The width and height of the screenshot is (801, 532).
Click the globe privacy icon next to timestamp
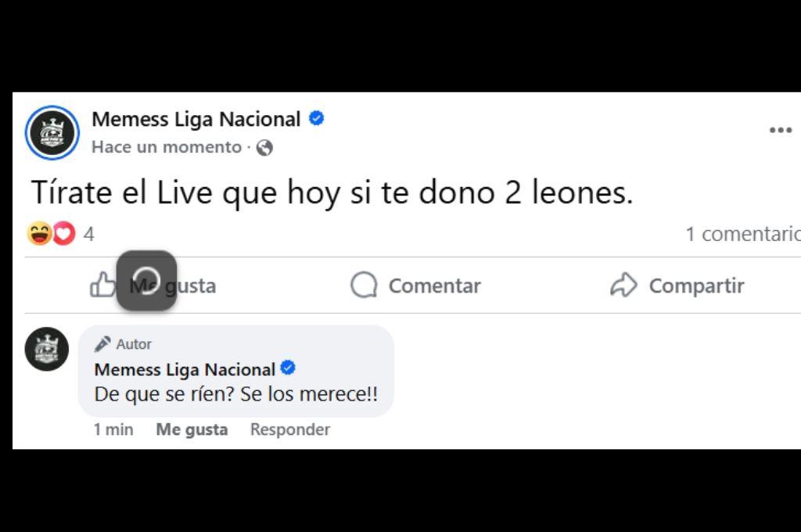264,147
